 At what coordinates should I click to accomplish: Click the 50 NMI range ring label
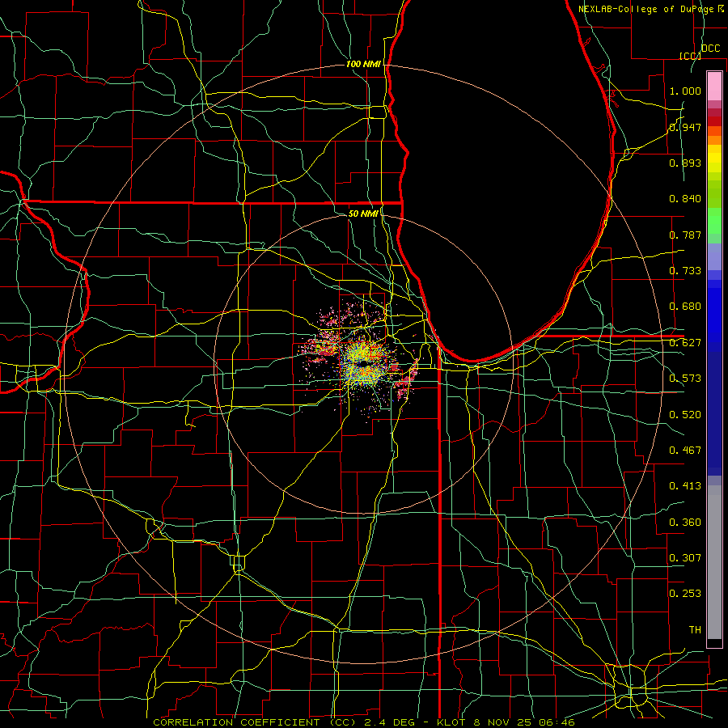point(363,214)
